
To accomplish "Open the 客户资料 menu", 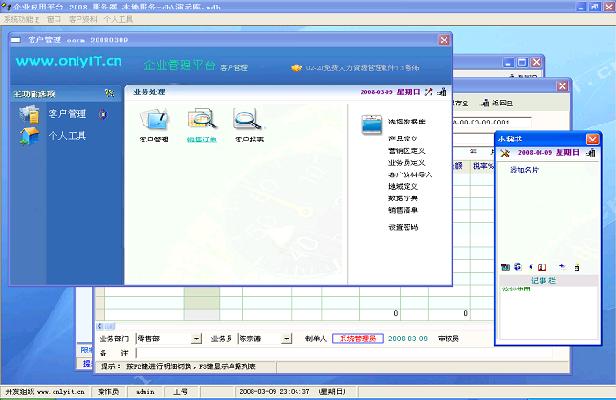I will 83,19.
